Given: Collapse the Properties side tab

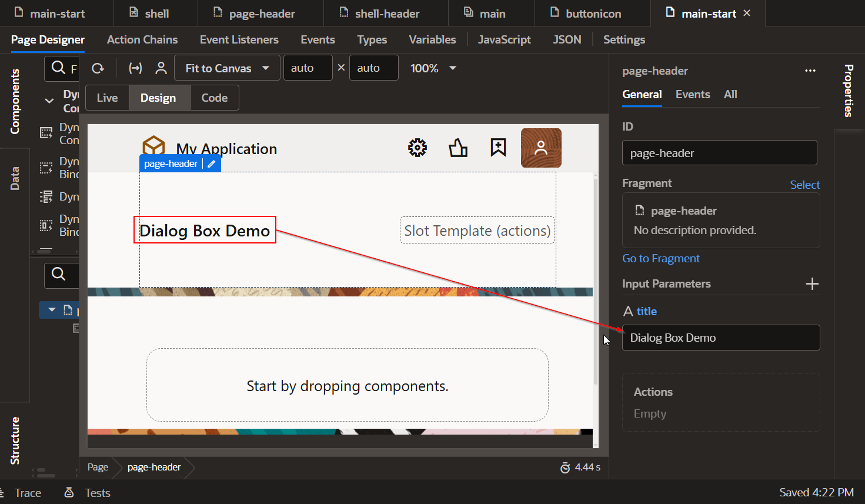Looking at the screenshot, I should [x=849, y=91].
